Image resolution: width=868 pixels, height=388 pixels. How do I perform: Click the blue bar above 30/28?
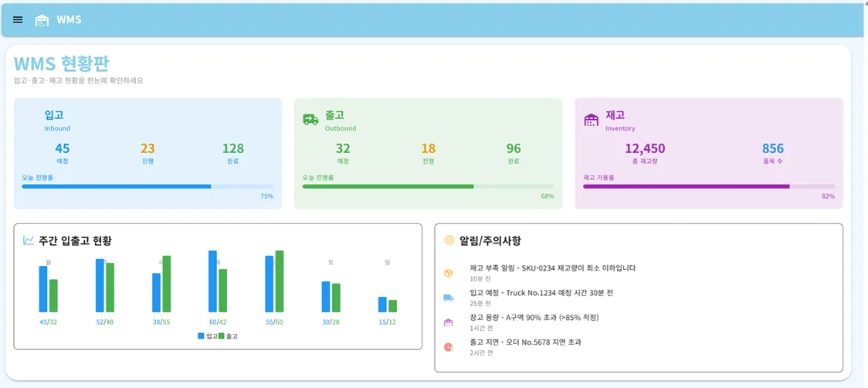click(326, 297)
